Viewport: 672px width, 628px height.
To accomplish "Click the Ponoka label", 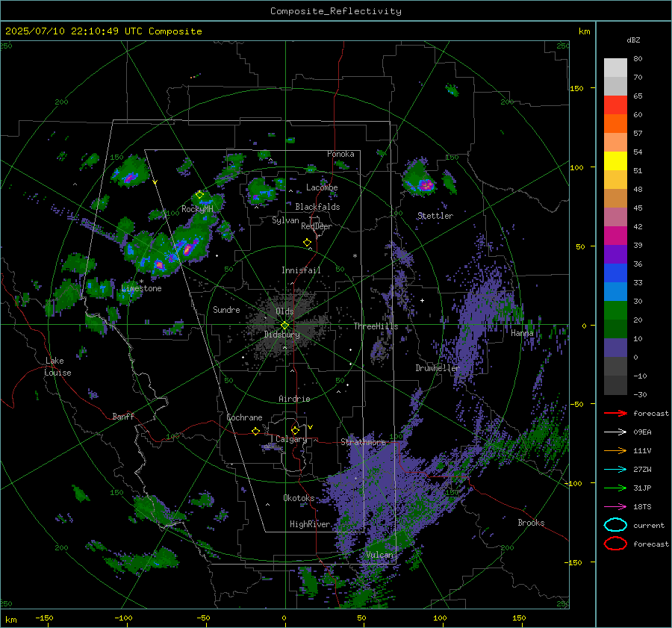I will pos(340,154).
